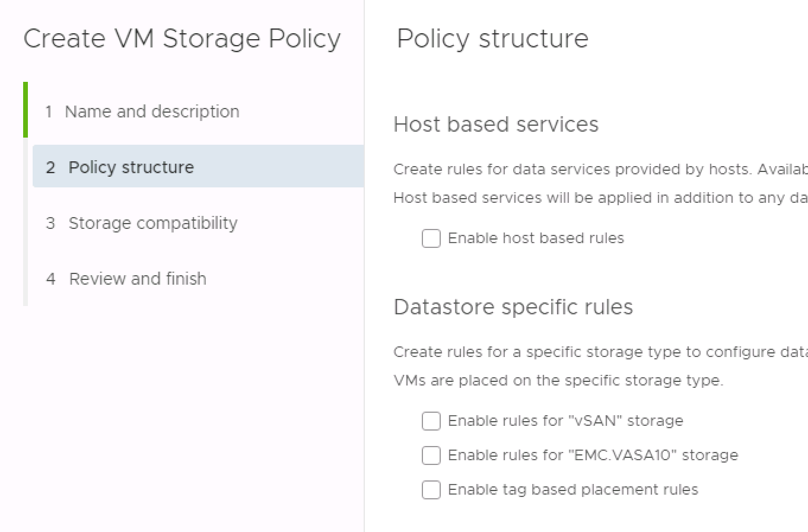Click the Host based services heading
Image resolution: width=808 pixels, height=532 pixels.
(496, 124)
